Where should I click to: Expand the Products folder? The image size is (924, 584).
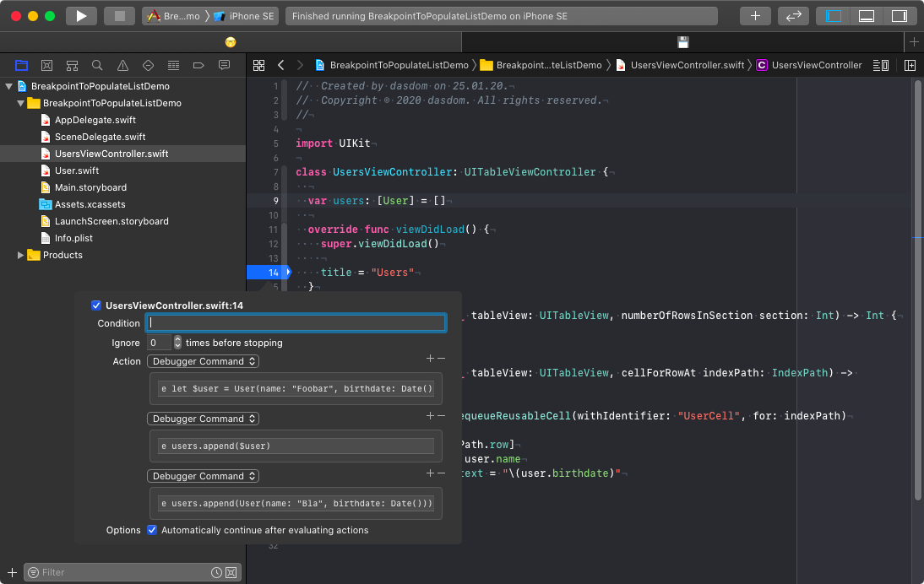[x=20, y=255]
